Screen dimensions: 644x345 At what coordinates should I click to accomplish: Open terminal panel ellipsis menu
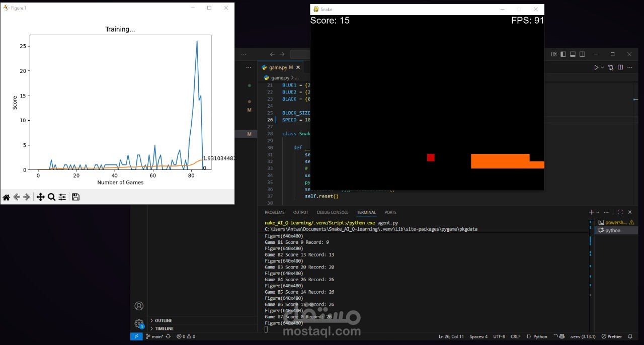pyautogui.click(x=606, y=212)
